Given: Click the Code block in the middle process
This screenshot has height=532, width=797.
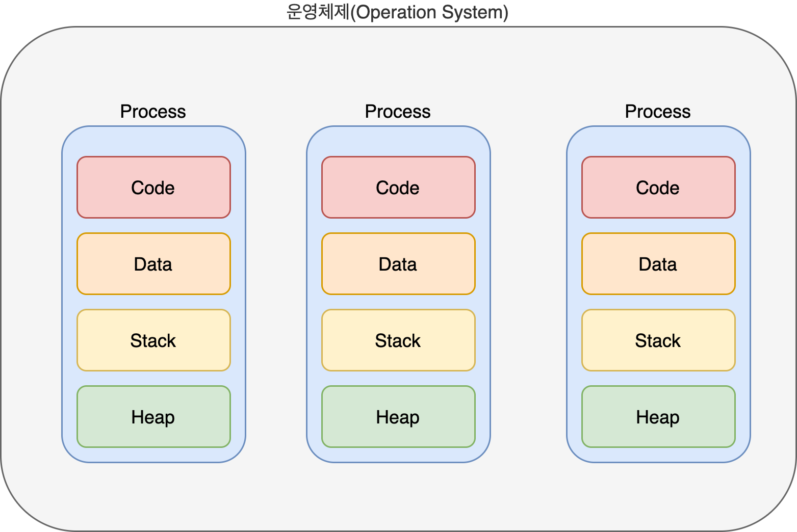Looking at the screenshot, I should pyautogui.click(x=398, y=188).
